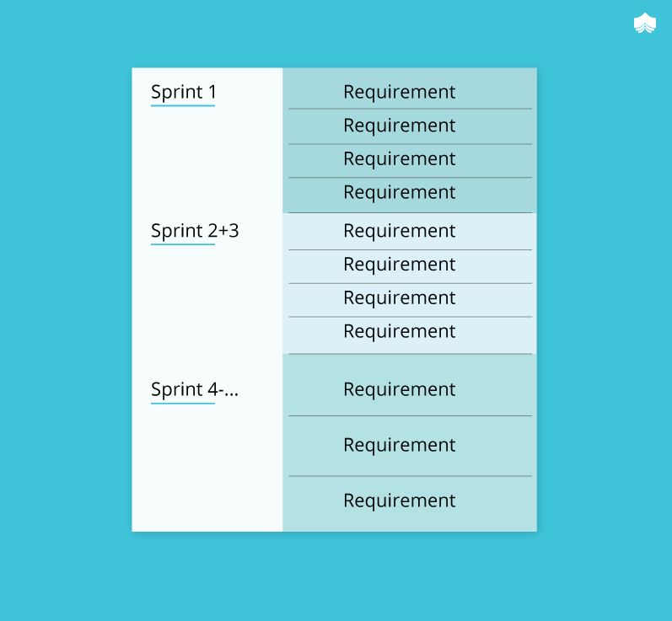Click the white boat logo icon

point(644,23)
